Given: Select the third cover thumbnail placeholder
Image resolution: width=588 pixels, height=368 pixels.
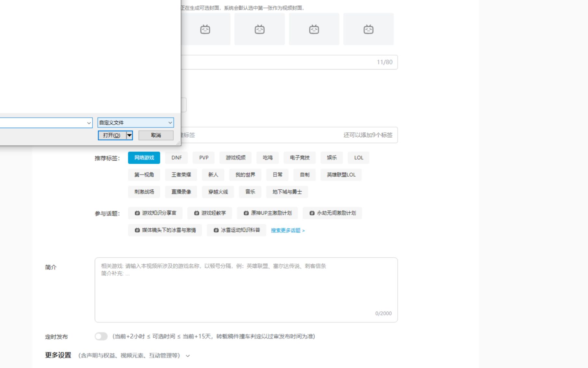Looking at the screenshot, I should (314, 29).
